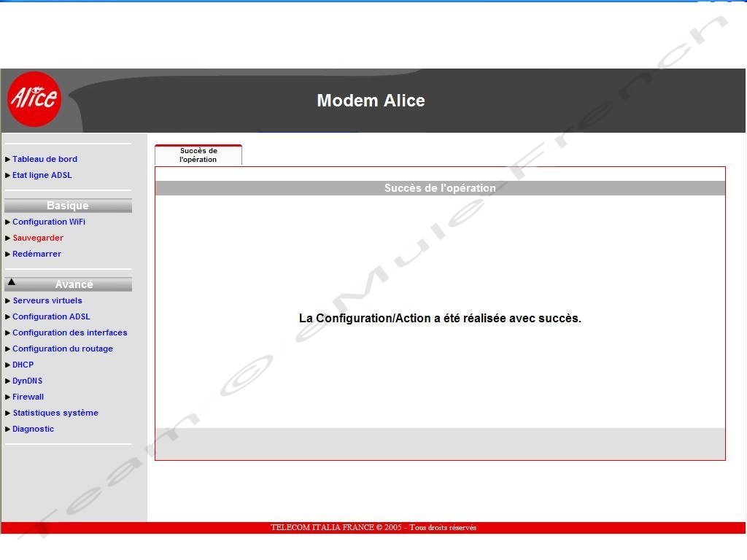Open Configuration des interfaces
This screenshot has width=747, height=560.
[x=69, y=332]
